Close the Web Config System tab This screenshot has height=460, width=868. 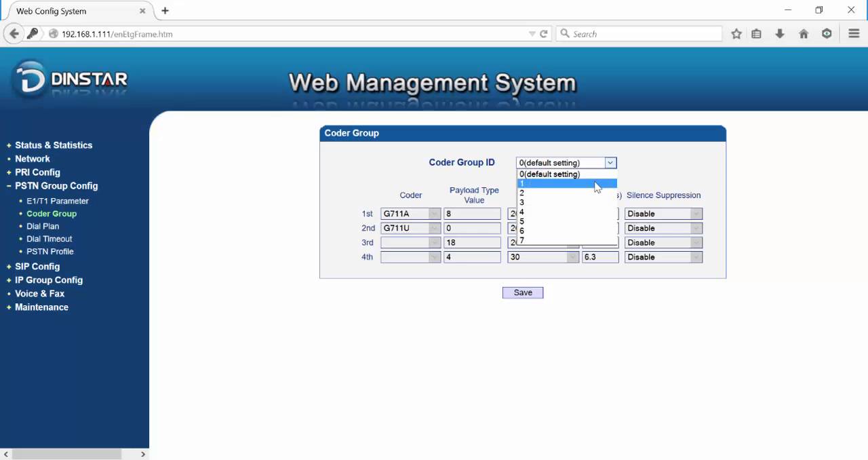coord(143,11)
